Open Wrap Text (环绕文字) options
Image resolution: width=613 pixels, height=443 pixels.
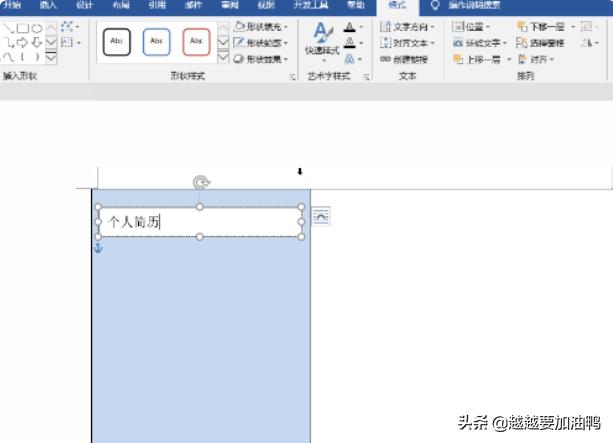click(480, 43)
